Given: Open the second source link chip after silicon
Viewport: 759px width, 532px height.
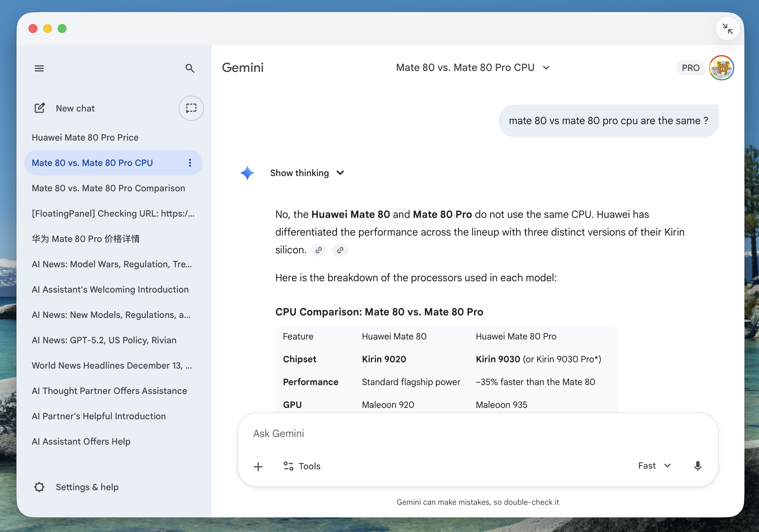Looking at the screenshot, I should coord(340,250).
